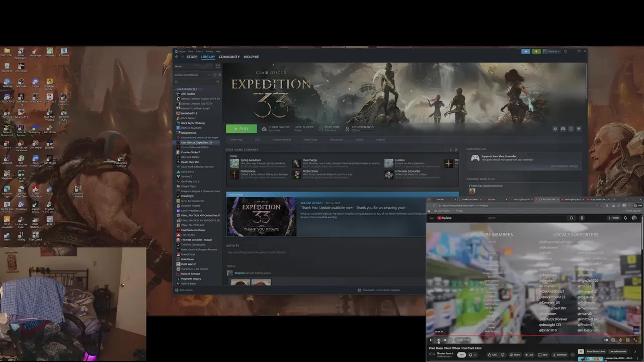644x362 pixels.
Task: Download the YouTube video
Action: click(560, 355)
